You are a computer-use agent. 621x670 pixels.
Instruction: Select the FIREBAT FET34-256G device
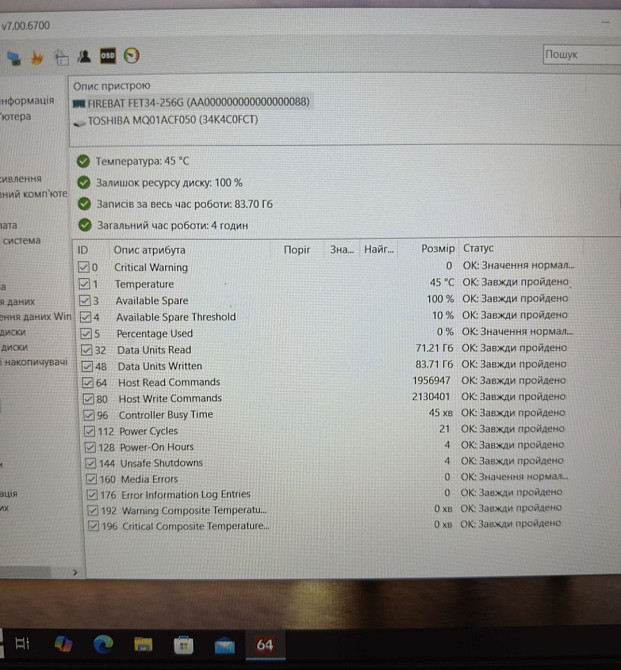point(190,103)
